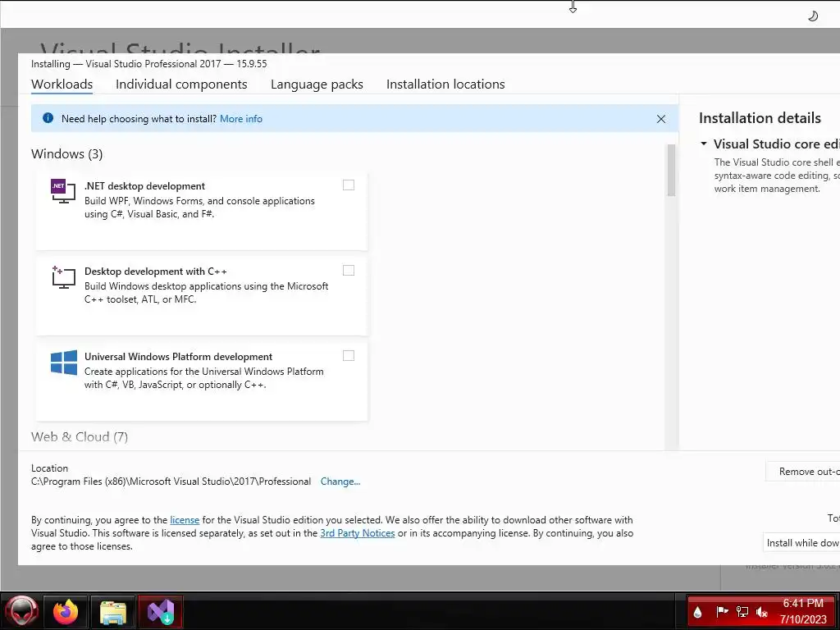Click the water drop tray icon

[697, 612]
